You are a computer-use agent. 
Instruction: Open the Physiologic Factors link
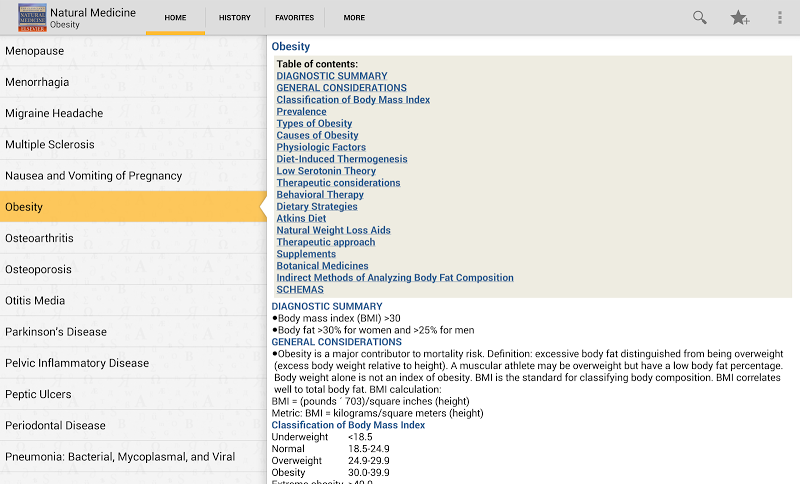pos(321,147)
